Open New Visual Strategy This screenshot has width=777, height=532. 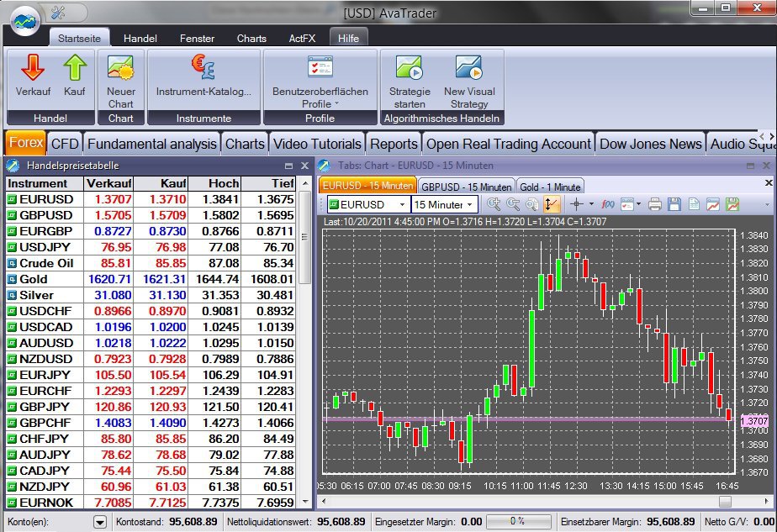[469, 82]
